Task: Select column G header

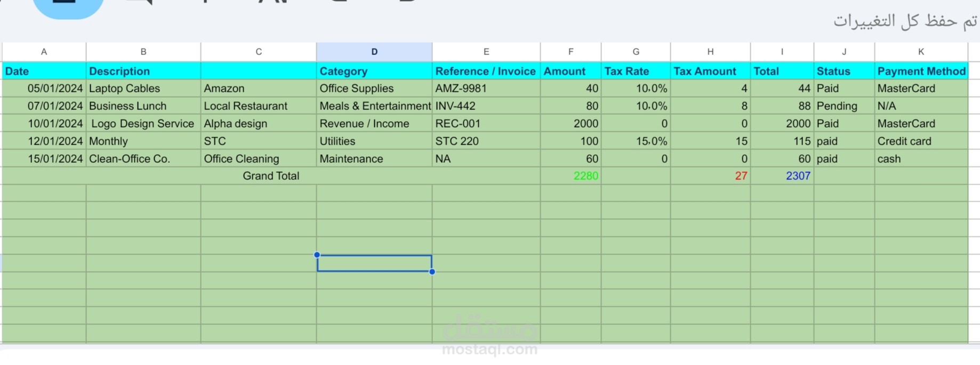Action: click(636, 52)
